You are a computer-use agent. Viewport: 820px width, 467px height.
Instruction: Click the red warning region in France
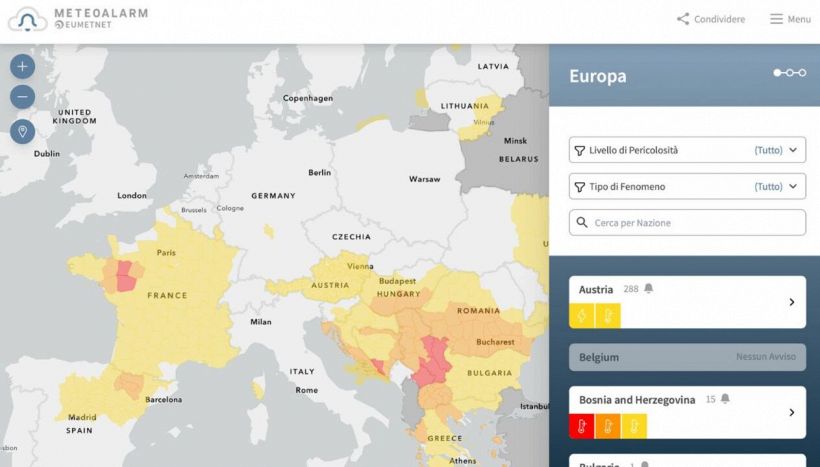coord(126,275)
